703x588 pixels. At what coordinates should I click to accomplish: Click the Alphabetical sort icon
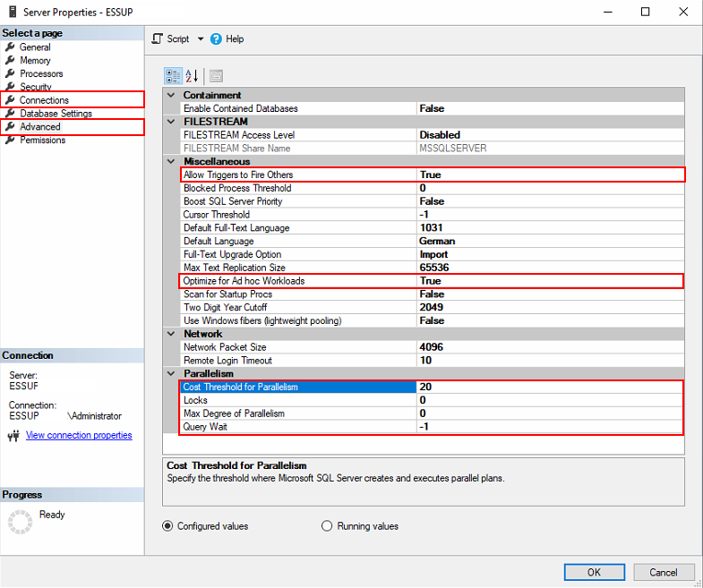click(192, 76)
